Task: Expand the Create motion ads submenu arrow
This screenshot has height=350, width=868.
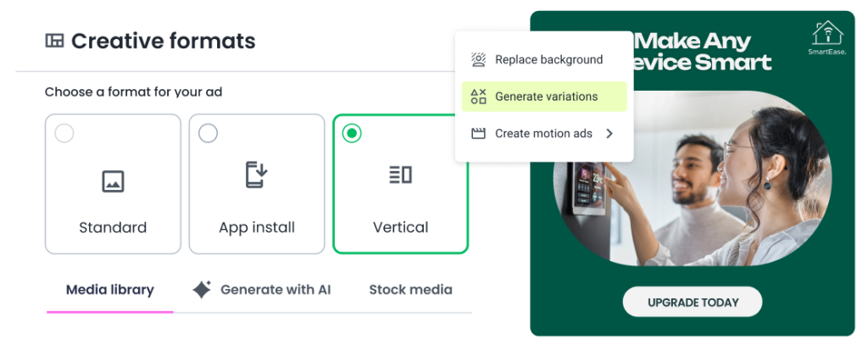Action: pos(609,134)
